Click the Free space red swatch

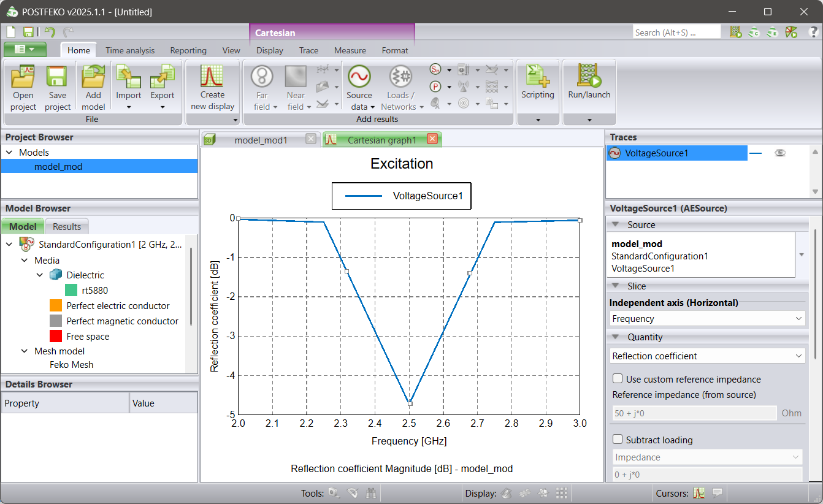[56, 336]
